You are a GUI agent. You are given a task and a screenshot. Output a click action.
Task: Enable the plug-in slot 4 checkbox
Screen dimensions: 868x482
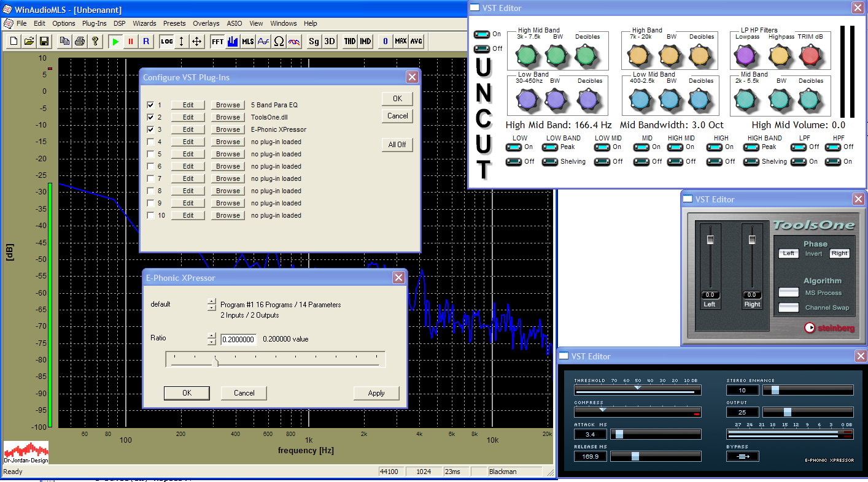pyautogui.click(x=151, y=142)
